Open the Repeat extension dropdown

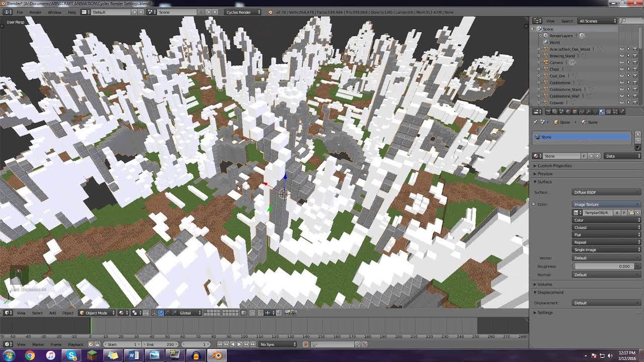[607, 242]
